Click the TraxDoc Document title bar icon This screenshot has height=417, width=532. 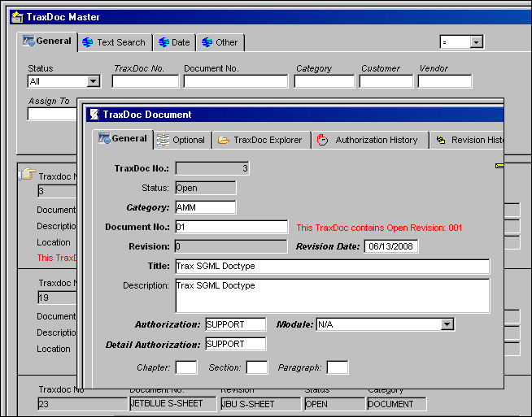(x=94, y=115)
